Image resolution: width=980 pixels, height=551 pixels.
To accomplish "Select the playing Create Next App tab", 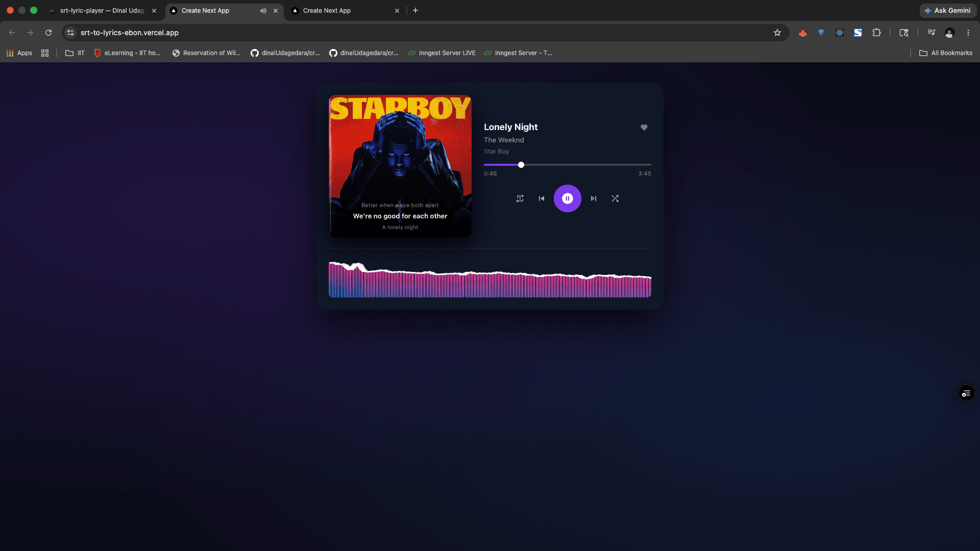I will tap(205, 10).
